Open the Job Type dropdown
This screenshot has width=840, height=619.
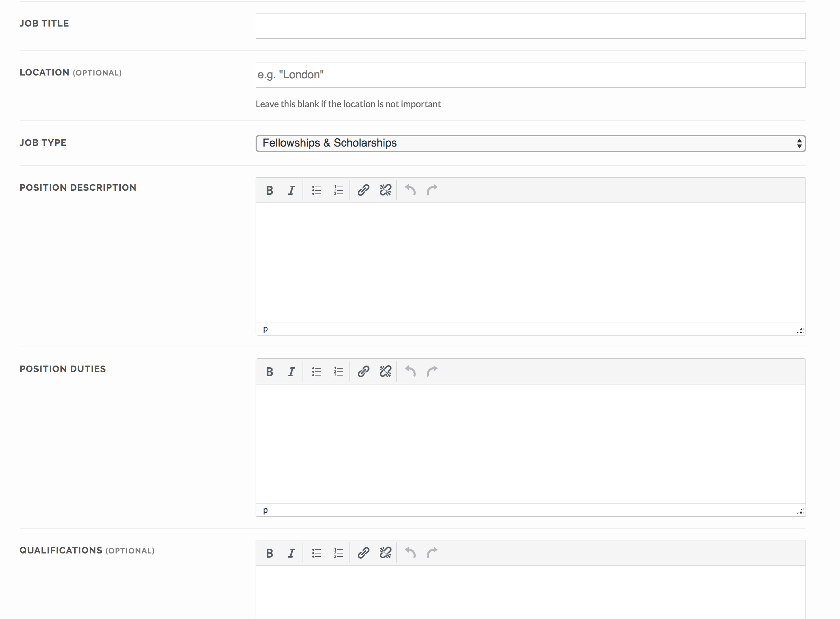point(530,143)
